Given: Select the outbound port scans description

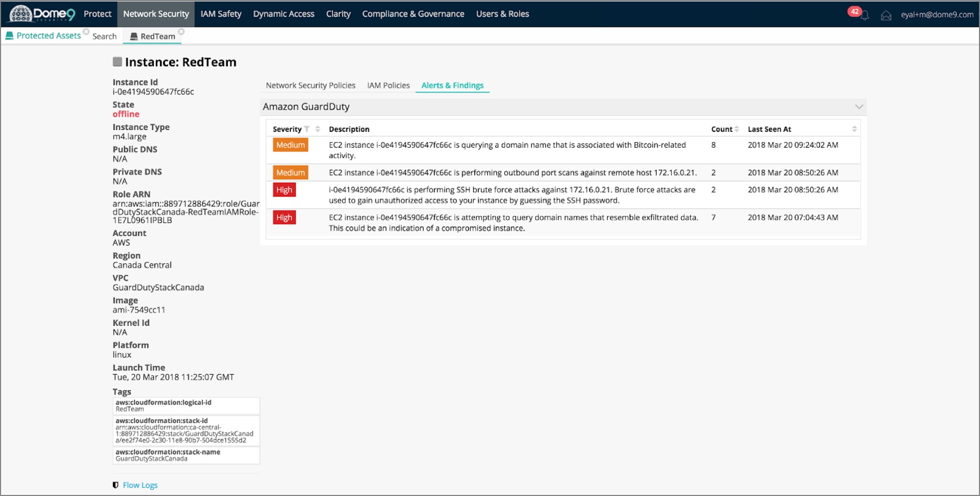Looking at the screenshot, I should pyautogui.click(x=512, y=173).
